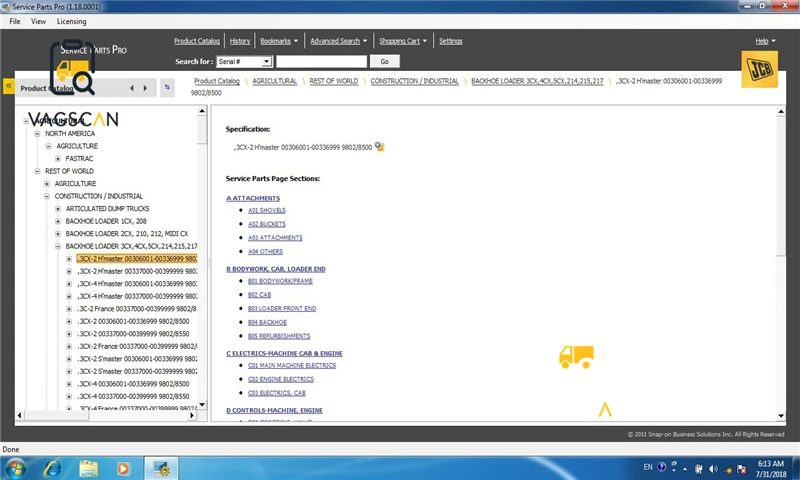Click CONSTRUCTION / INDUSTRIAL breadcrumb link
Image resolution: width=800 pixels, height=480 pixels.
coord(414,81)
